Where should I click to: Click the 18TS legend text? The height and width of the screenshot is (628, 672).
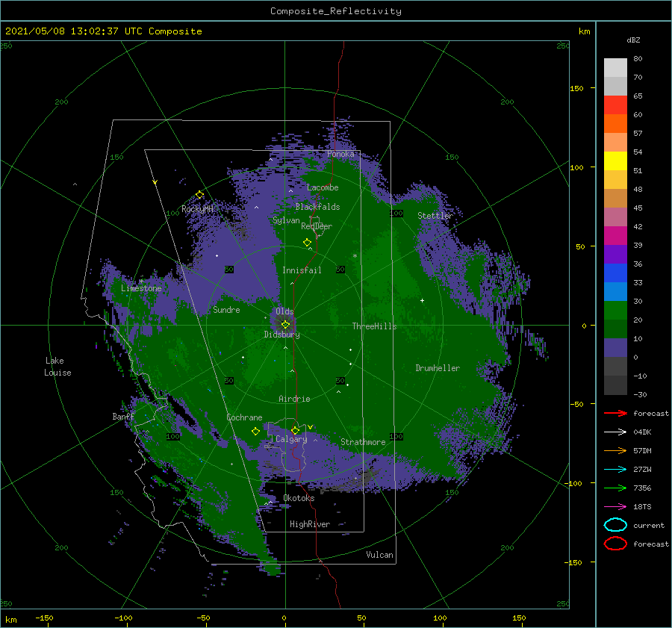642,507
